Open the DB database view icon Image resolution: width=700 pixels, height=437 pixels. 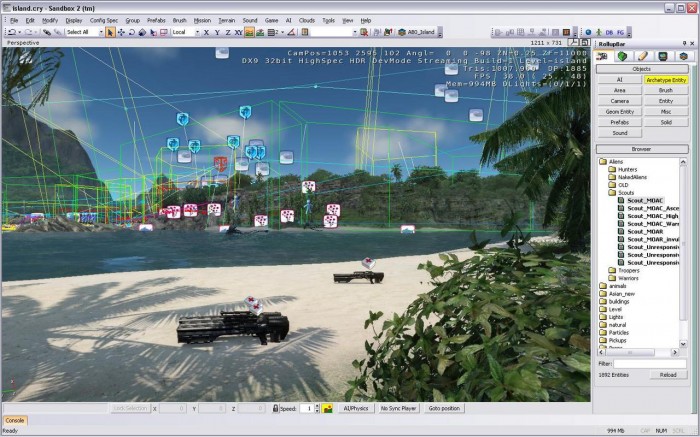pyautogui.click(x=609, y=32)
